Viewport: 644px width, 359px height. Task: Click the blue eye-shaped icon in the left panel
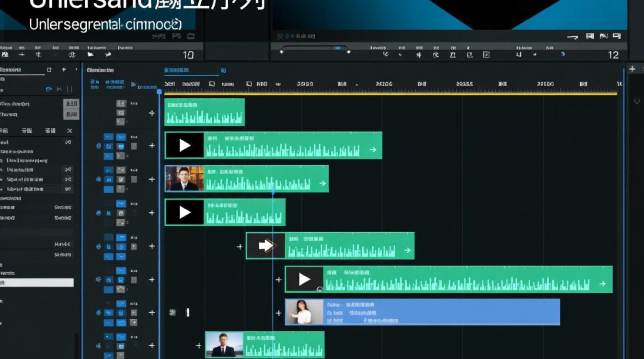point(49,90)
